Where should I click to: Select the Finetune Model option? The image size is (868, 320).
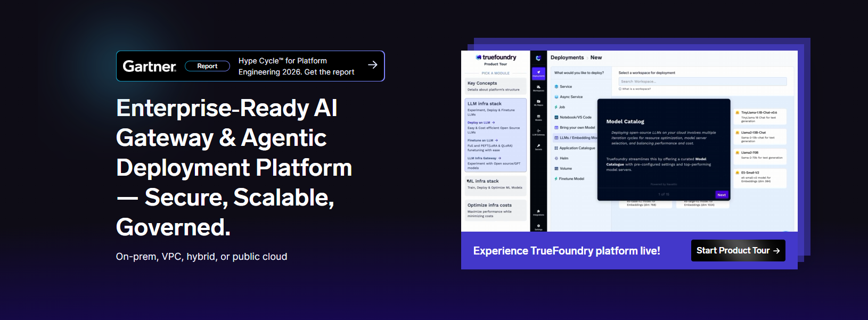pyautogui.click(x=569, y=179)
